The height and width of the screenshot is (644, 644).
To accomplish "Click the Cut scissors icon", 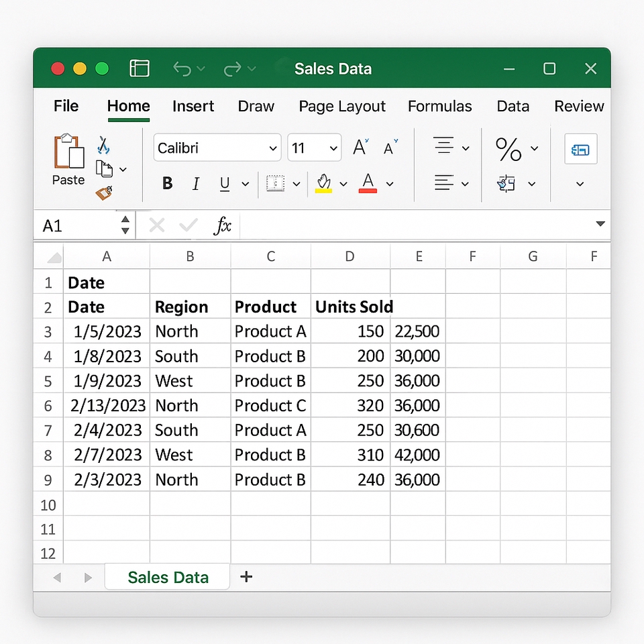I will pyautogui.click(x=103, y=145).
